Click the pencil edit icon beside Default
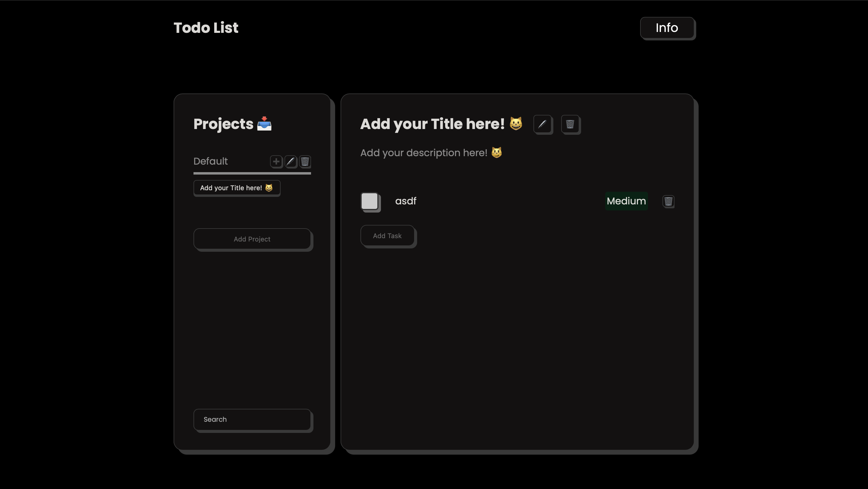The width and height of the screenshot is (868, 489). (290, 161)
